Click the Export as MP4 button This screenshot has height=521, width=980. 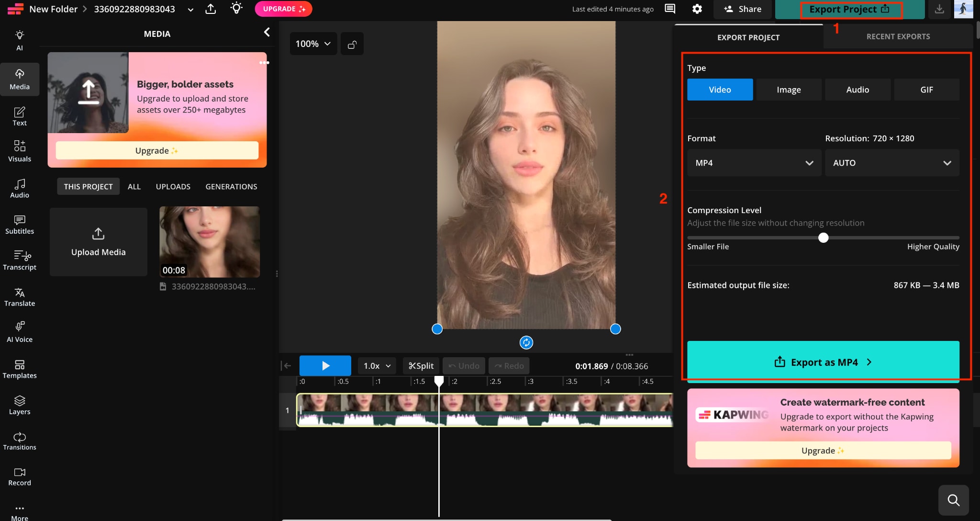click(x=823, y=362)
